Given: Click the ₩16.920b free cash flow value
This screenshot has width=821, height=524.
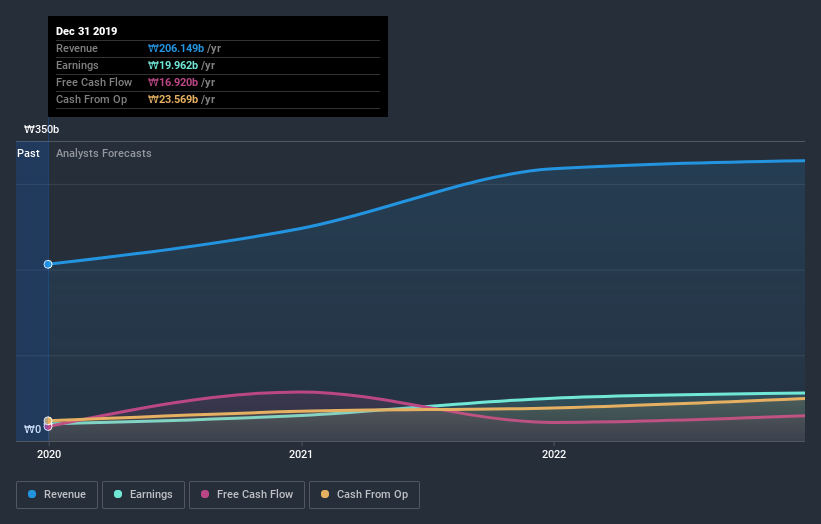Looking at the screenshot, I should pyautogui.click(x=173, y=82).
